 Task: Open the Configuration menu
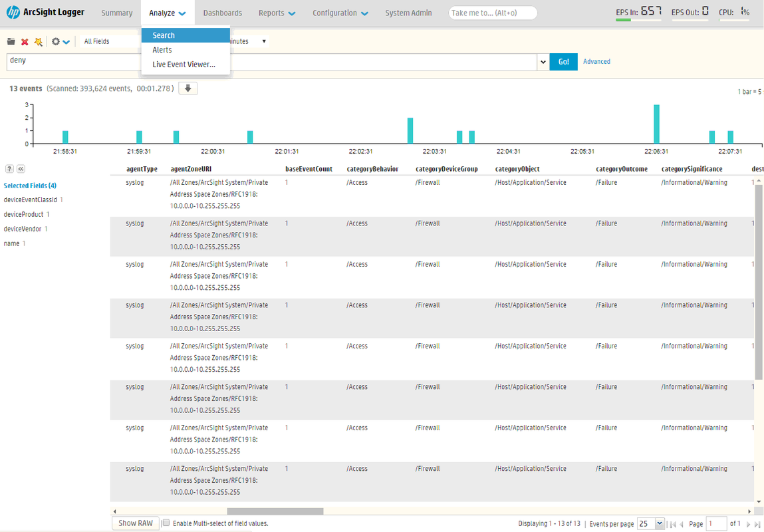click(x=340, y=13)
